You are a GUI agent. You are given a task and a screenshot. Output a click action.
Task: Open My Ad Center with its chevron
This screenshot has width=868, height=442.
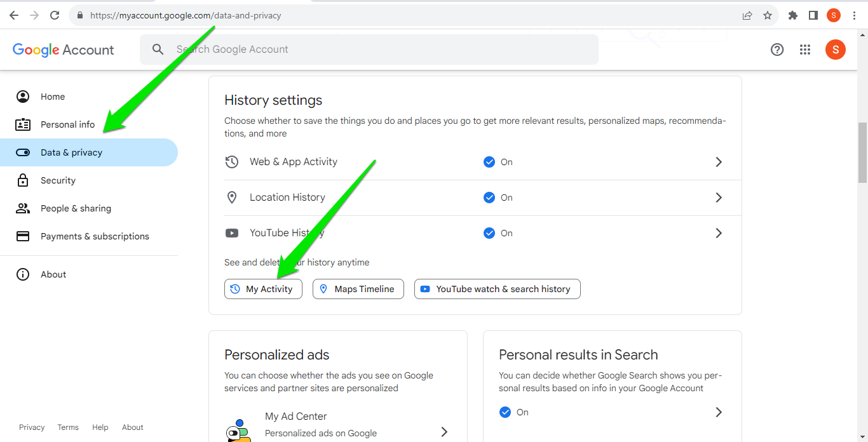[444, 432]
